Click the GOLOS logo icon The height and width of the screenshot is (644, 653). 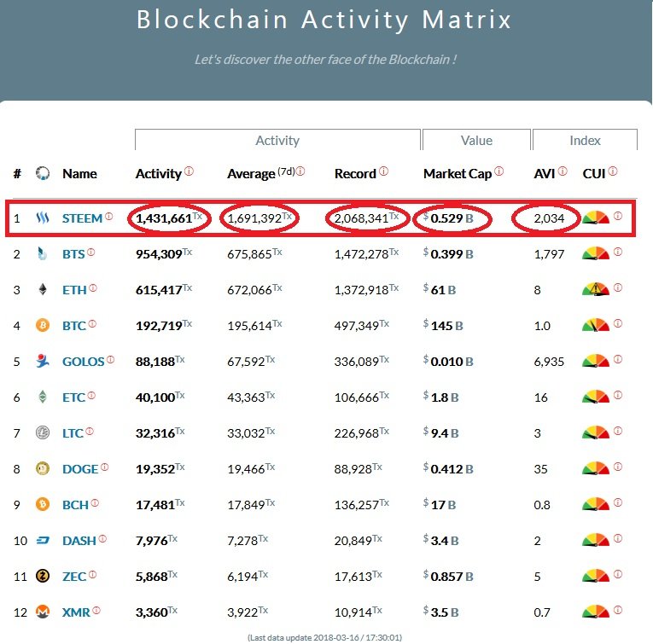tap(43, 362)
